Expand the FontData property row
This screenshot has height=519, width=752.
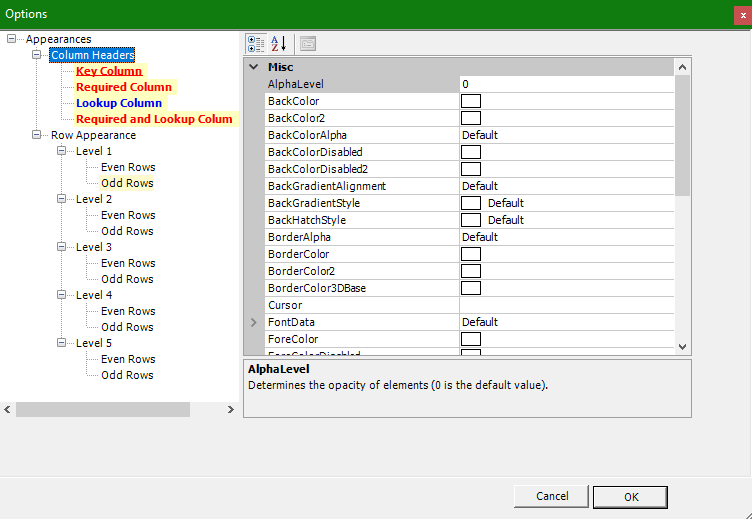coord(253,323)
